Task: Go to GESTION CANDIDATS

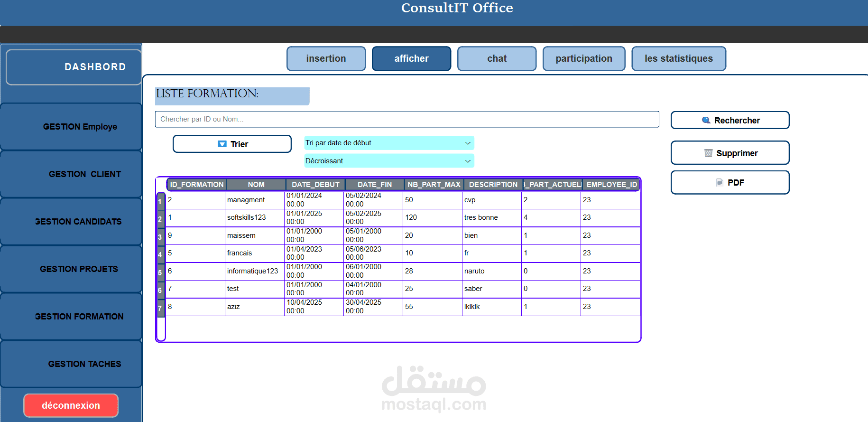Action: click(x=71, y=222)
